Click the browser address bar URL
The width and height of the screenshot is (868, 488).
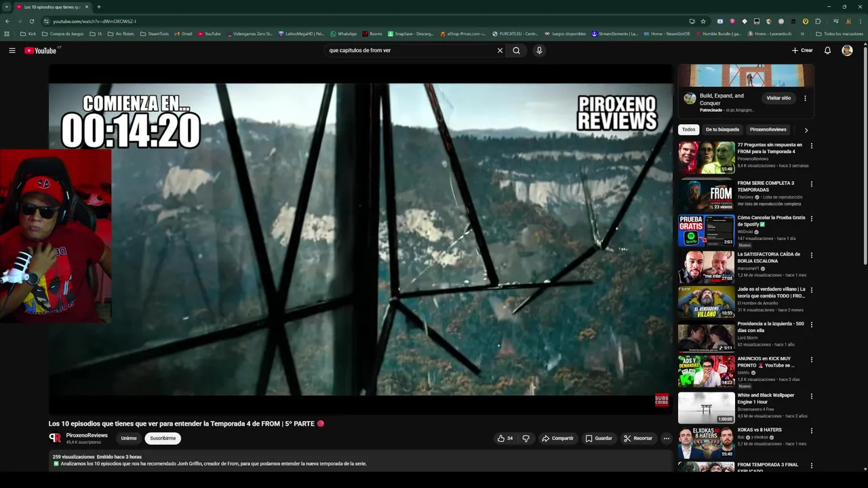[95, 21]
